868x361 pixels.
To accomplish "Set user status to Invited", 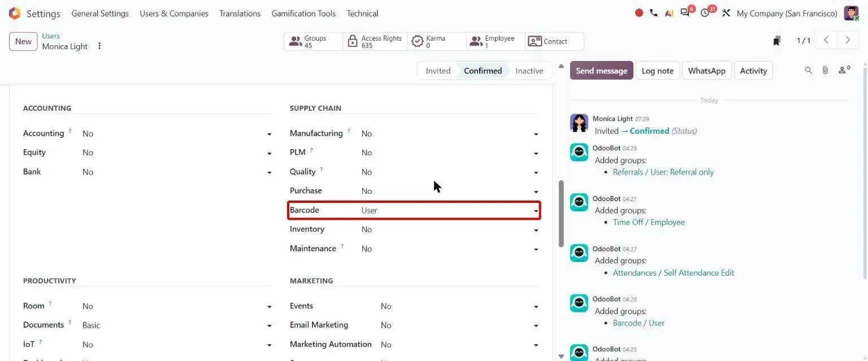I will 438,71.
